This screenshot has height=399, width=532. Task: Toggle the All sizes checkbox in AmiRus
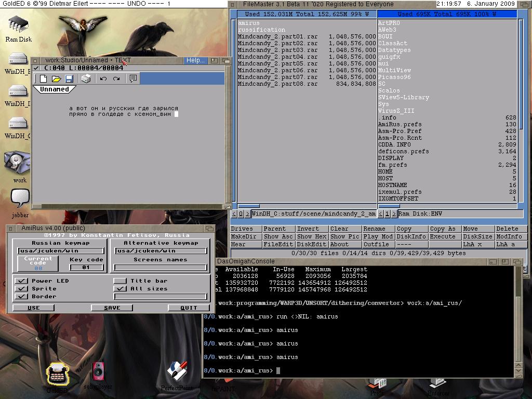(x=120, y=289)
